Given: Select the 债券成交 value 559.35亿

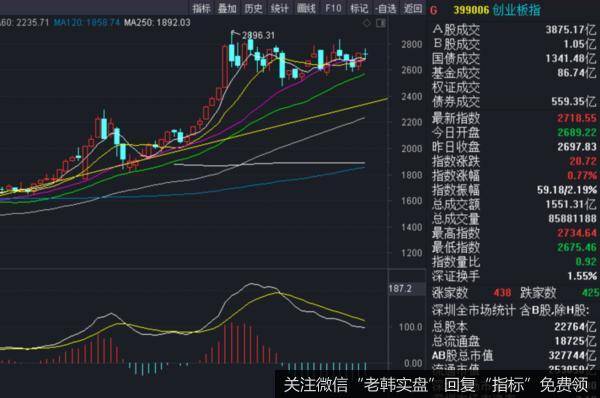Looking at the screenshot, I should point(573,102).
